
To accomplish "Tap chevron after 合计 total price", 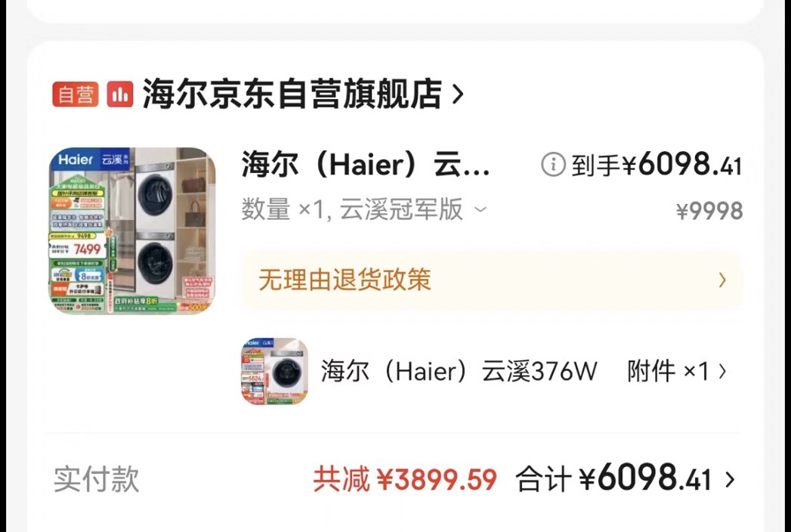I will [730, 479].
